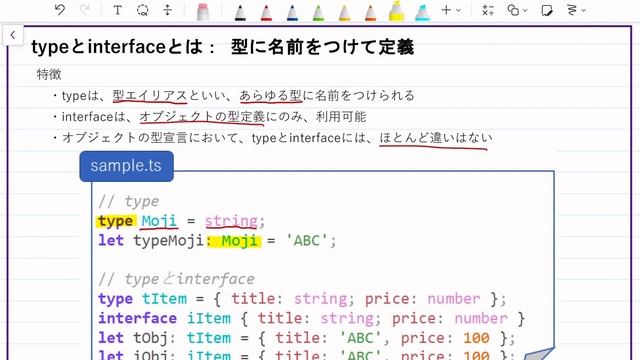Click the plus Add pen button
640x360 pixels.
coord(446,10)
